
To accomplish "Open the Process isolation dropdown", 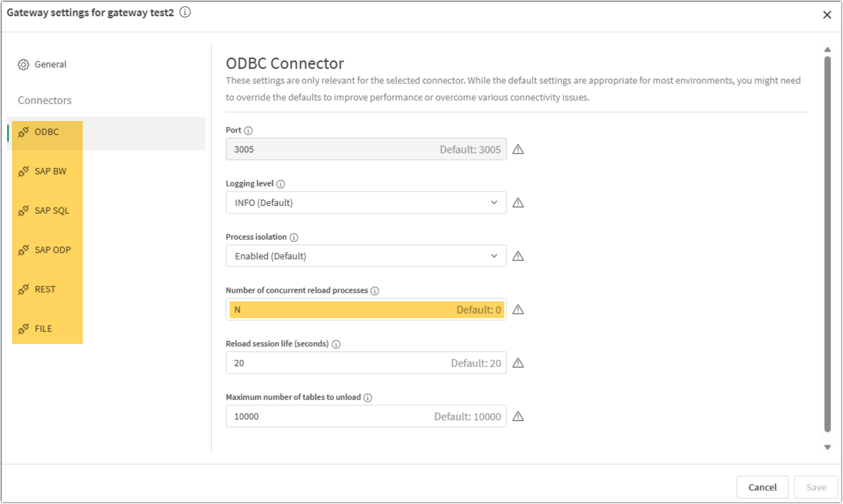I will [x=366, y=256].
